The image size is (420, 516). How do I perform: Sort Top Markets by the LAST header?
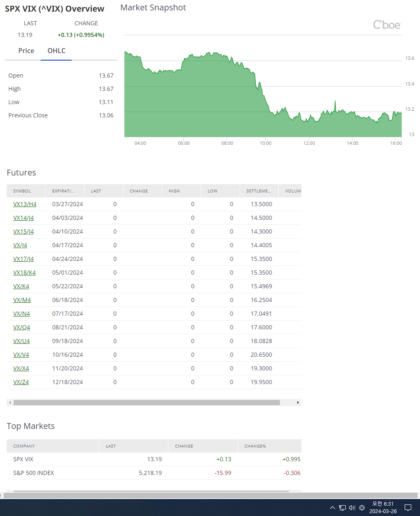134,446
